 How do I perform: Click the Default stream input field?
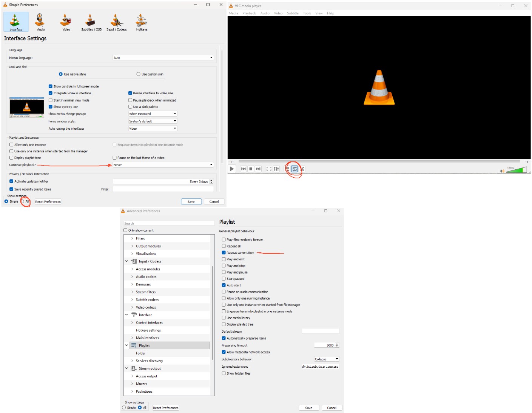(321, 331)
